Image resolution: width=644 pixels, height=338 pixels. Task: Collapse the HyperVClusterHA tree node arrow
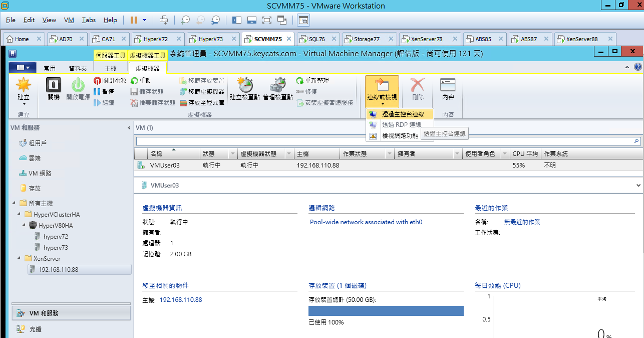(19, 214)
